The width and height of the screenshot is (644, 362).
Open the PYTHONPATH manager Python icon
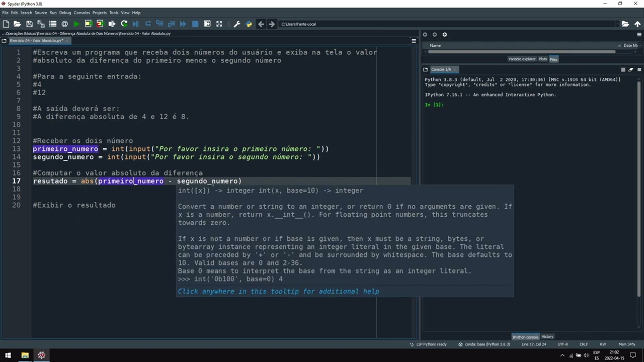point(249,24)
